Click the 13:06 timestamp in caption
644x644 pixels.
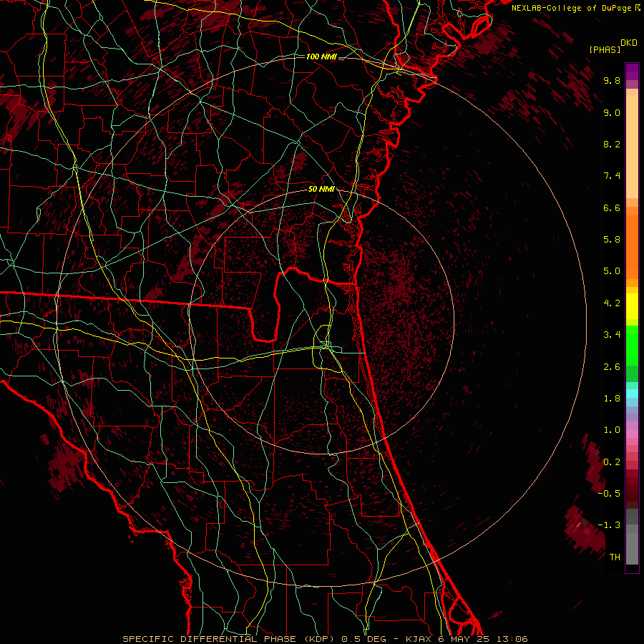point(512,639)
